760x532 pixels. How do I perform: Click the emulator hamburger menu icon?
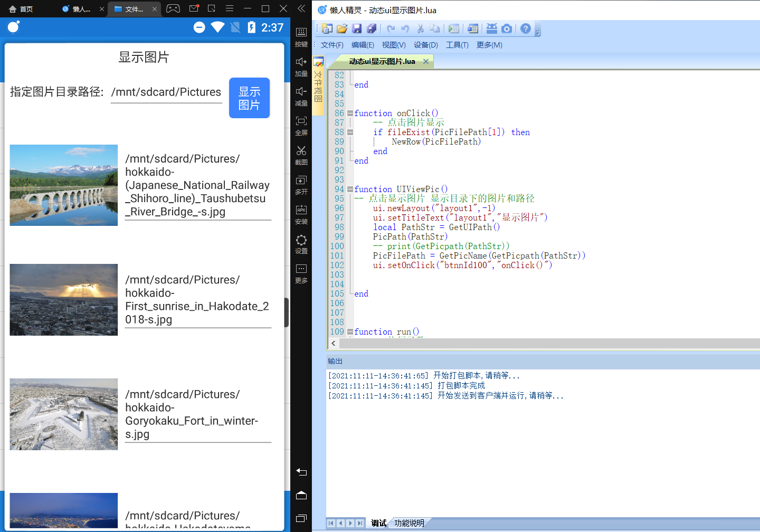(229, 8)
